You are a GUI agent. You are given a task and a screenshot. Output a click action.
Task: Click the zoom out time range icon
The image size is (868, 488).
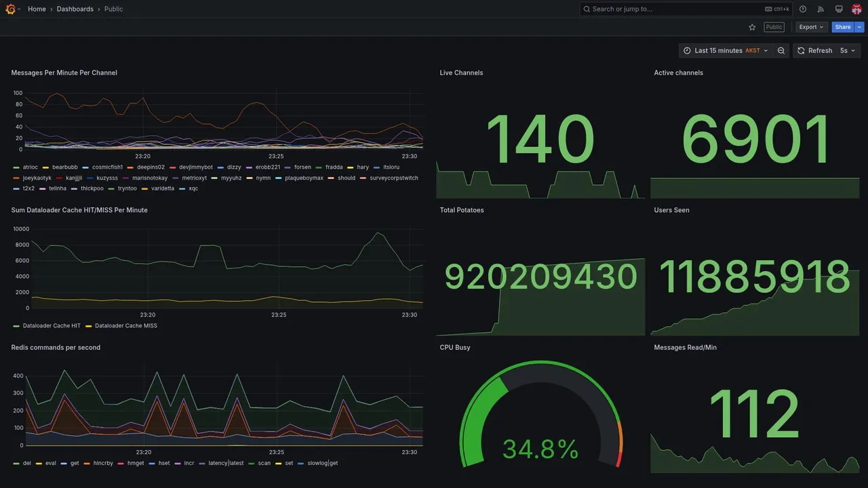pyautogui.click(x=781, y=51)
